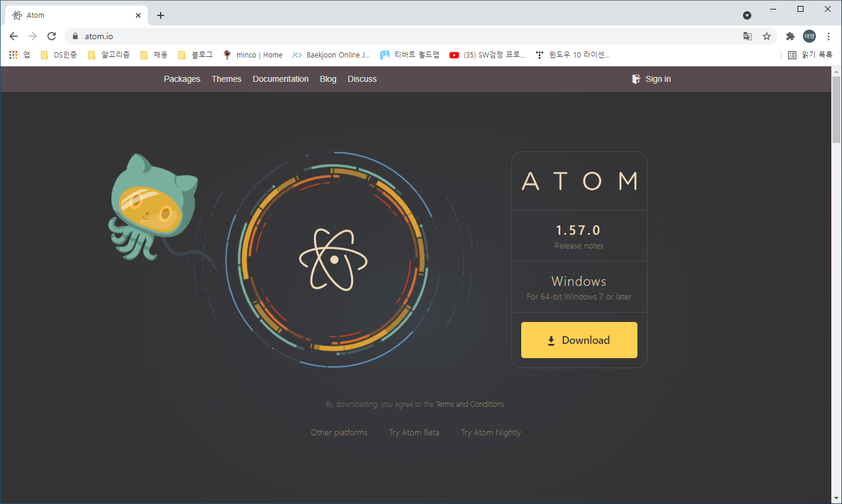Open the Atom Blog
This screenshot has height=504, width=842.
[x=328, y=79]
